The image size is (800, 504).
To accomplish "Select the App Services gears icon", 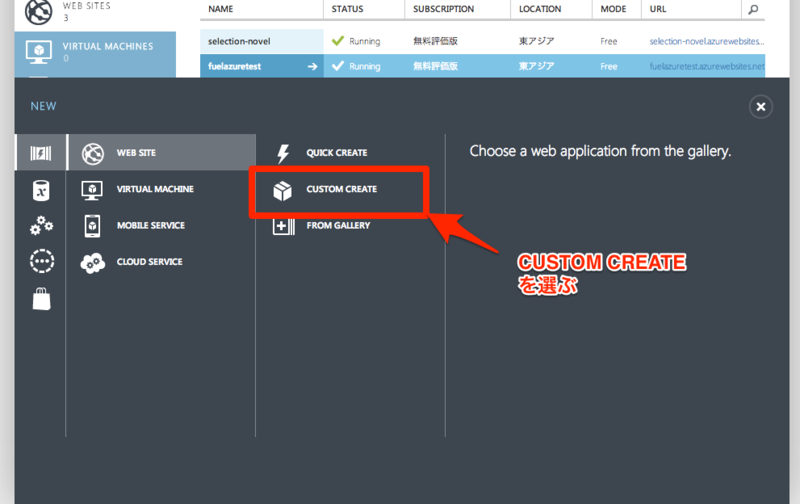I will 41,225.
